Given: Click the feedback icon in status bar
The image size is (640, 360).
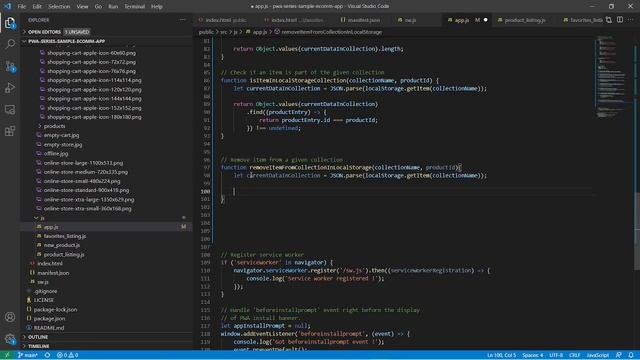Looking at the screenshot, I should (x=619, y=355).
